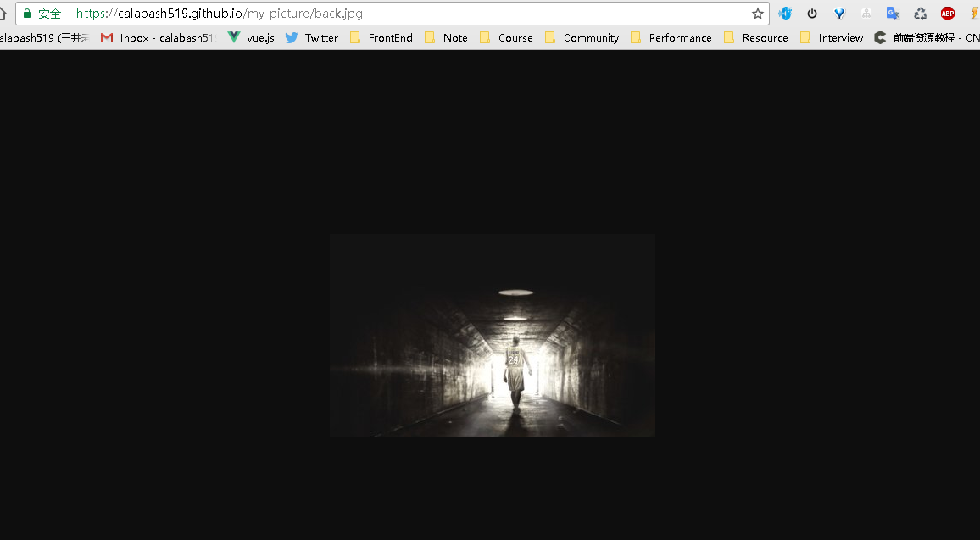Image resolution: width=980 pixels, height=540 pixels.
Task: Click the blue fish extension icon
Action: [785, 14]
